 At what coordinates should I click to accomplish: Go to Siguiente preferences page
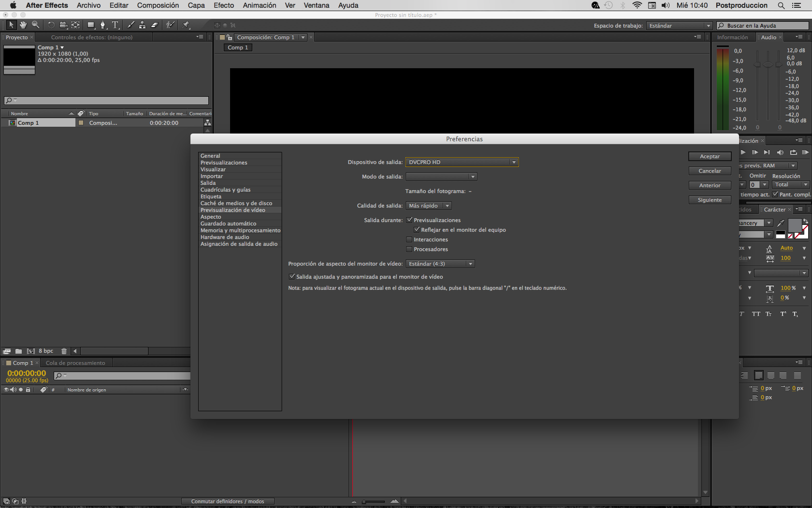coord(710,200)
